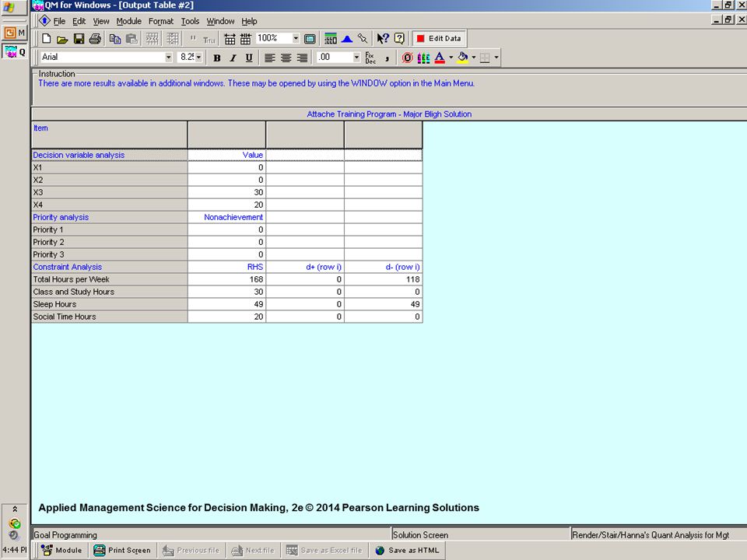
Task: Toggle underline formatting
Action: 249,58
